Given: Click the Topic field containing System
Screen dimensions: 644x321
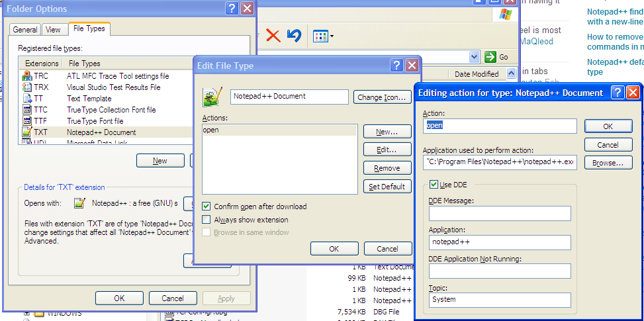Looking at the screenshot, I should (x=500, y=300).
